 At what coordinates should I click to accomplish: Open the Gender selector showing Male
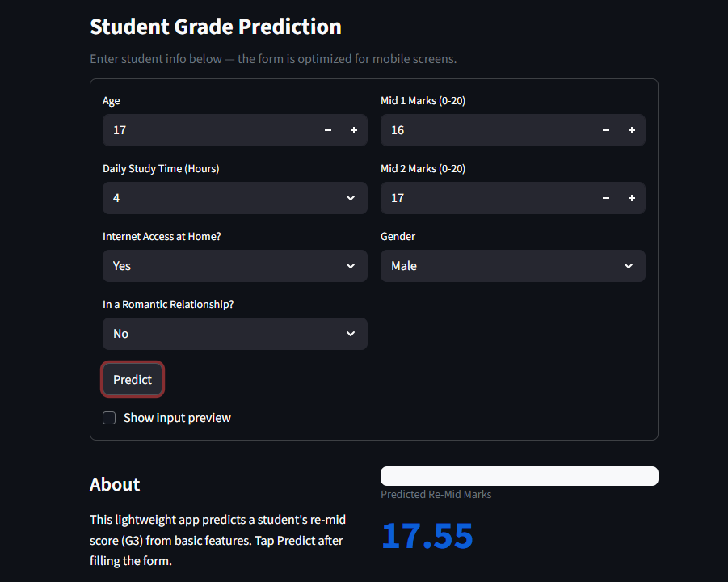[501, 266]
